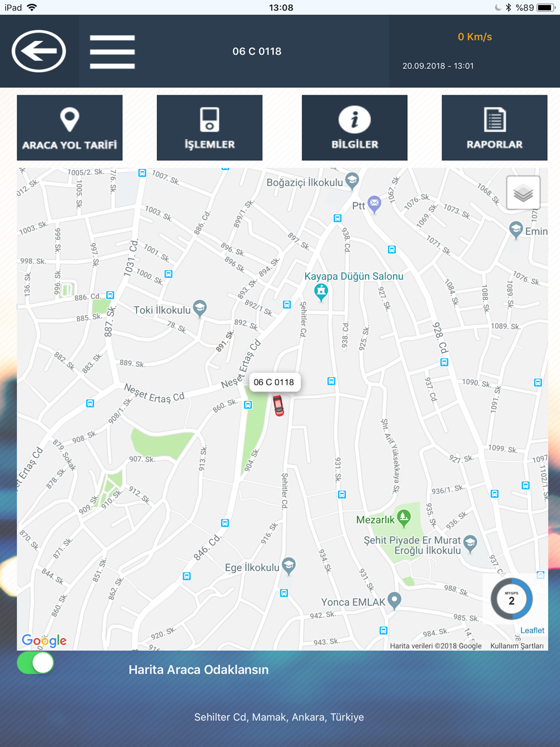Toggle Harita Araca Odaklansın switch
This screenshot has height=747, width=560.
[35, 663]
